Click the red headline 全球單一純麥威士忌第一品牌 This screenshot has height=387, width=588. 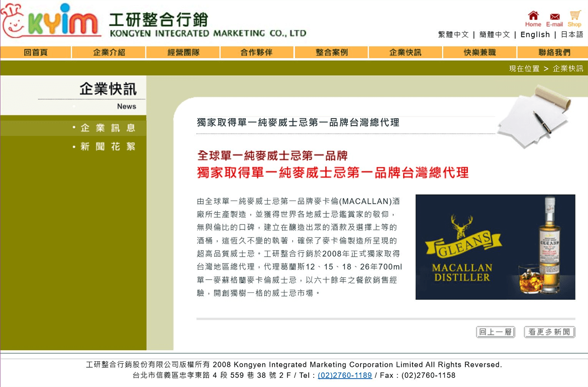[x=272, y=155]
